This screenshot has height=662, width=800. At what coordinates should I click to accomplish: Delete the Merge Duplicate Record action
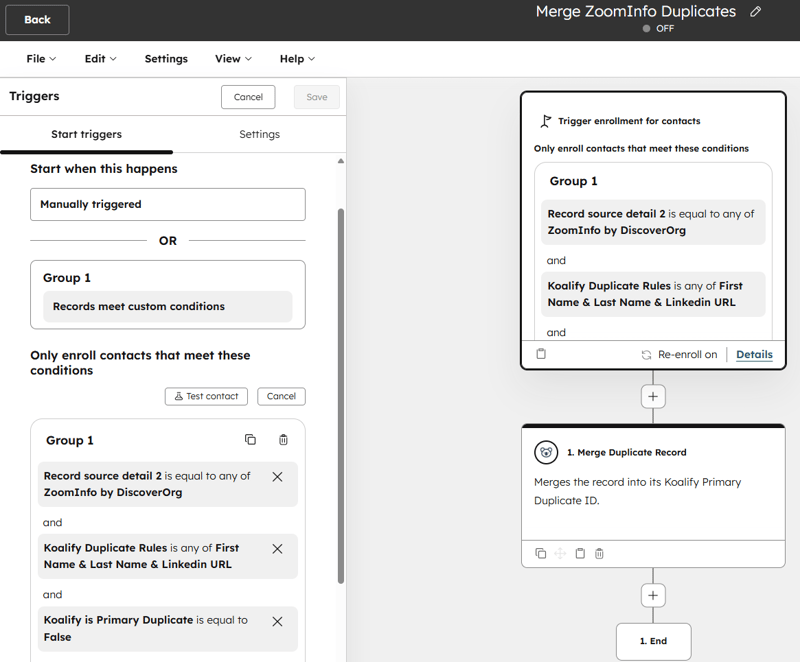point(599,553)
